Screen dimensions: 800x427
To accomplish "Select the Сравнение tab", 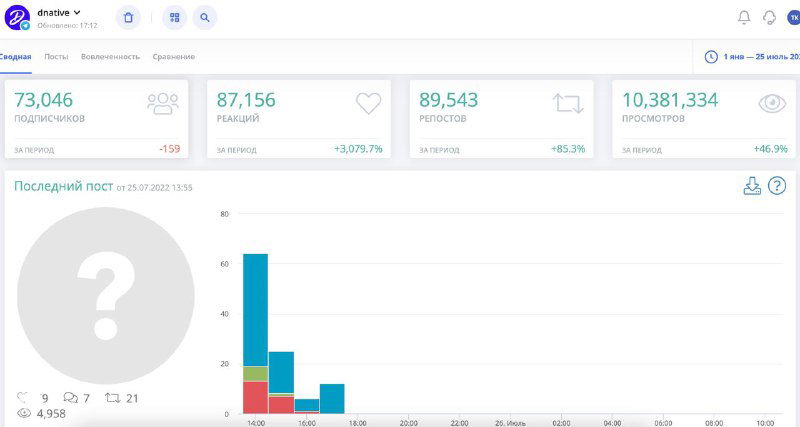I will click(173, 57).
